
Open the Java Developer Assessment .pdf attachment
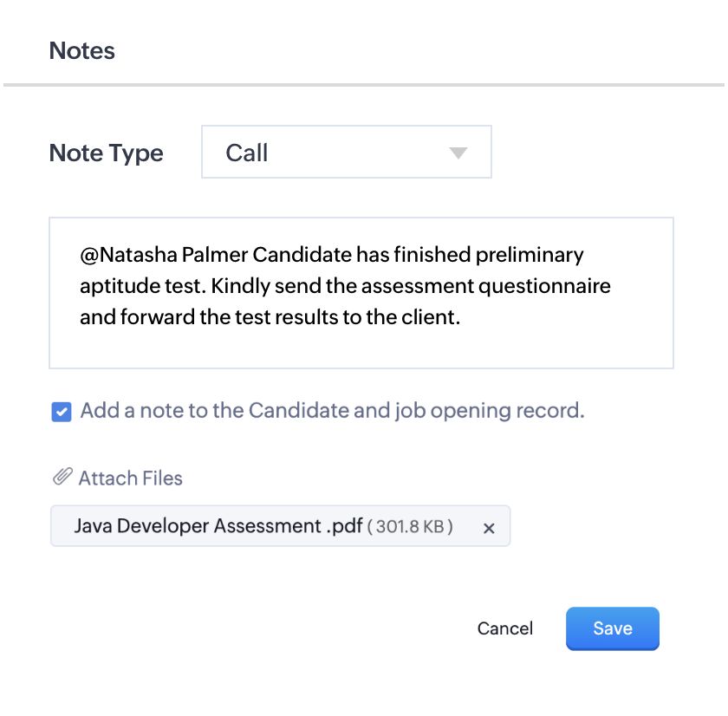coord(217,526)
